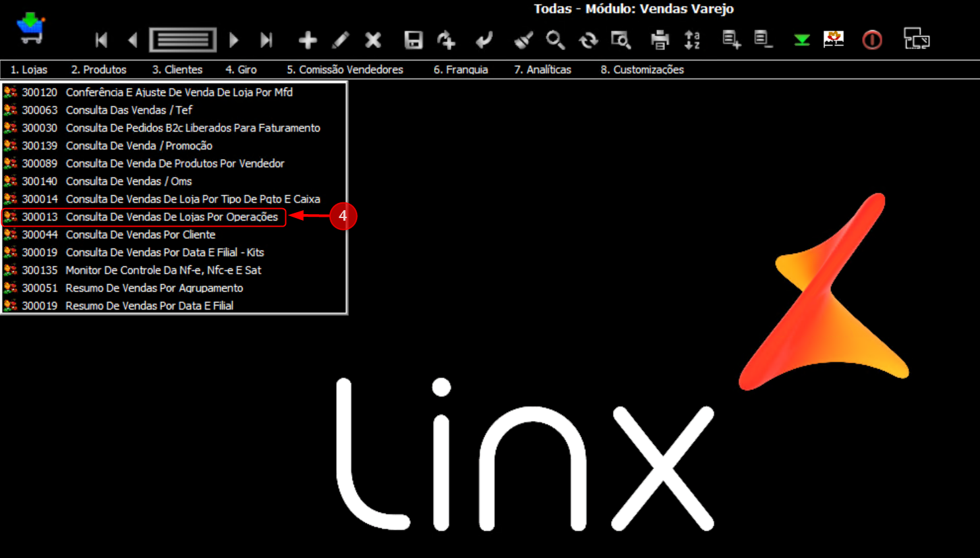The height and width of the screenshot is (558, 980).
Task: Open the record list view button
Action: point(183,40)
